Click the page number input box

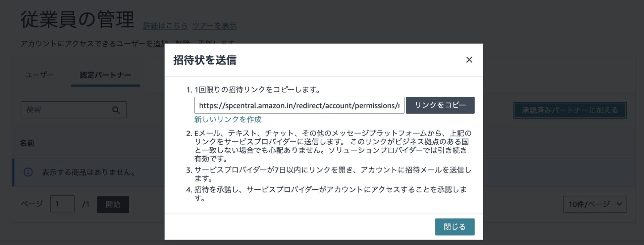tap(62, 204)
